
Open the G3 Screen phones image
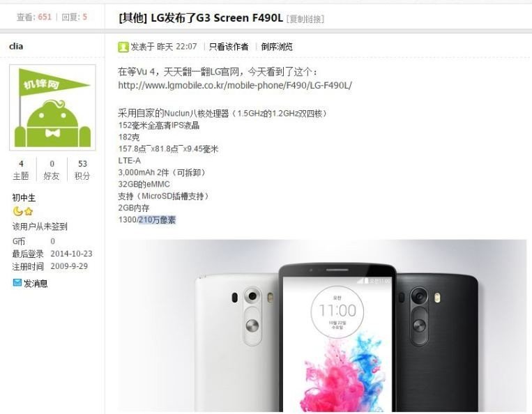[322, 326]
